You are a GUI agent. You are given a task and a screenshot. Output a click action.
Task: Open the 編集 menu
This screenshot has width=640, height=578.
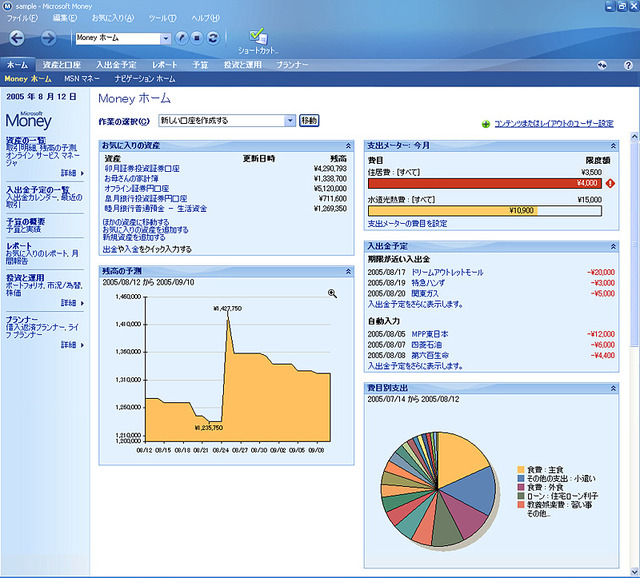64,18
